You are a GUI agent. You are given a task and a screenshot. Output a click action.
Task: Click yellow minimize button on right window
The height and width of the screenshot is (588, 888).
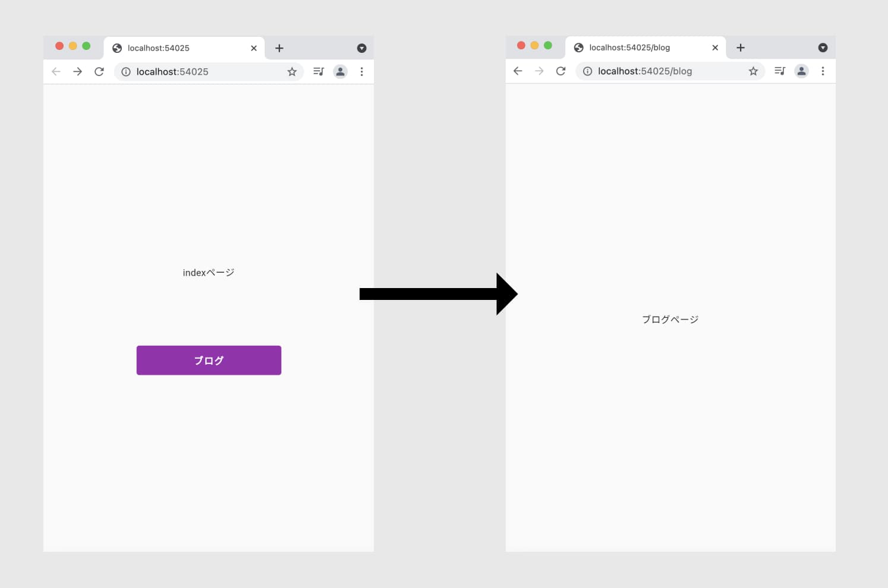pos(534,45)
